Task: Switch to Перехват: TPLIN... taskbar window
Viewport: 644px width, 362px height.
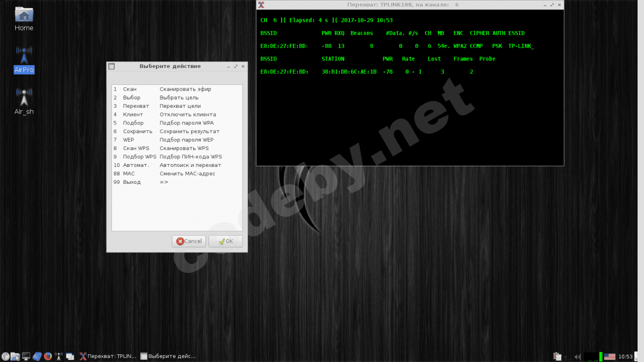Action: click(x=108, y=356)
